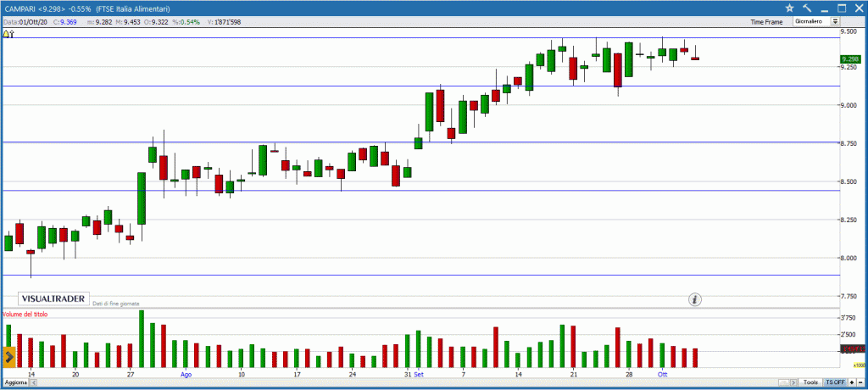The height and width of the screenshot is (390, 868).
Task: Zoom out with the minus button
Action: pos(860,382)
